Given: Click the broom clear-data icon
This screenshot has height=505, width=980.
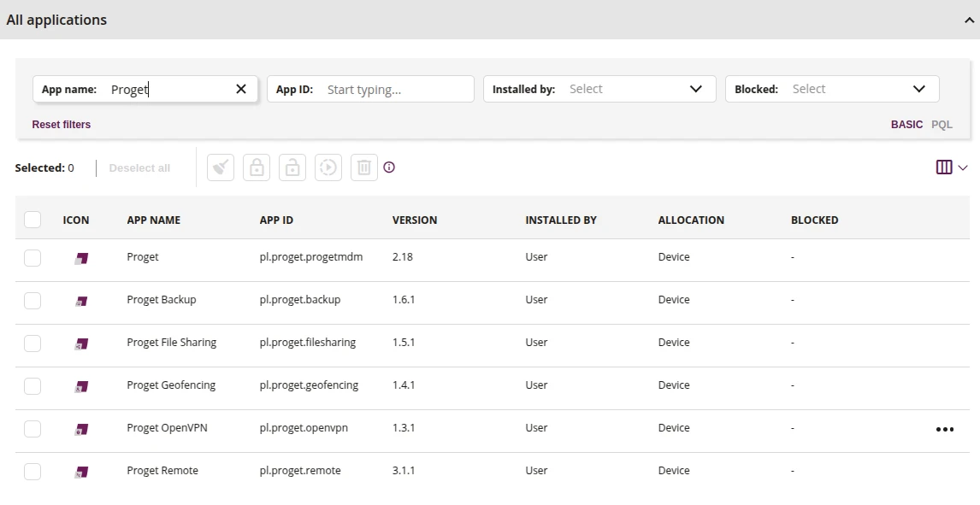Looking at the screenshot, I should pyautogui.click(x=221, y=167).
